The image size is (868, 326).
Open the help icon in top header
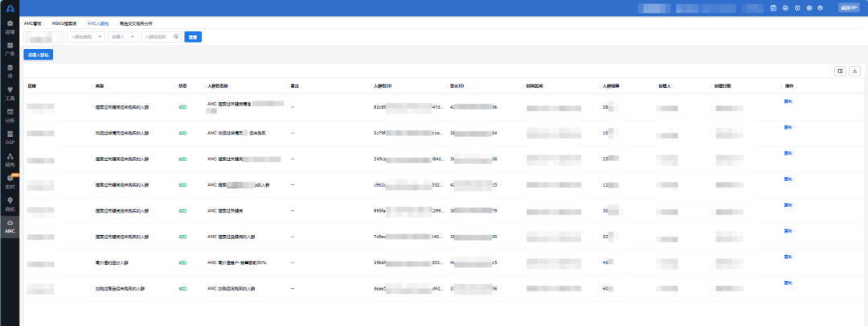[796, 8]
